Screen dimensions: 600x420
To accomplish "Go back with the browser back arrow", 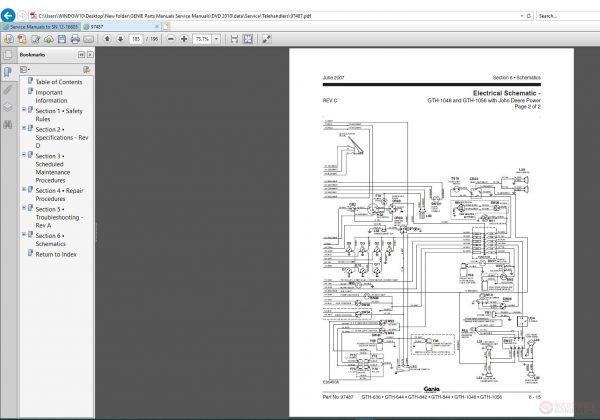I will pyautogui.click(x=8, y=16).
